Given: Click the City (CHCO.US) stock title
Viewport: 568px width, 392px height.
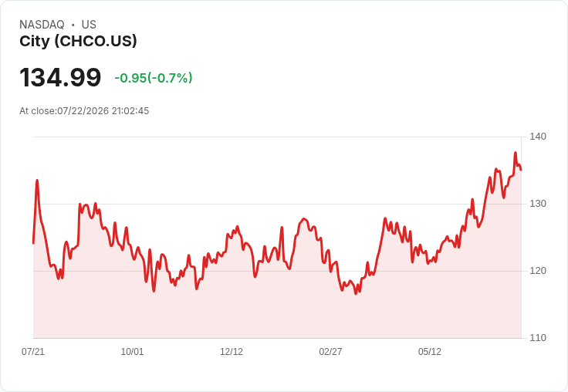Looking at the screenshot, I should point(78,41).
